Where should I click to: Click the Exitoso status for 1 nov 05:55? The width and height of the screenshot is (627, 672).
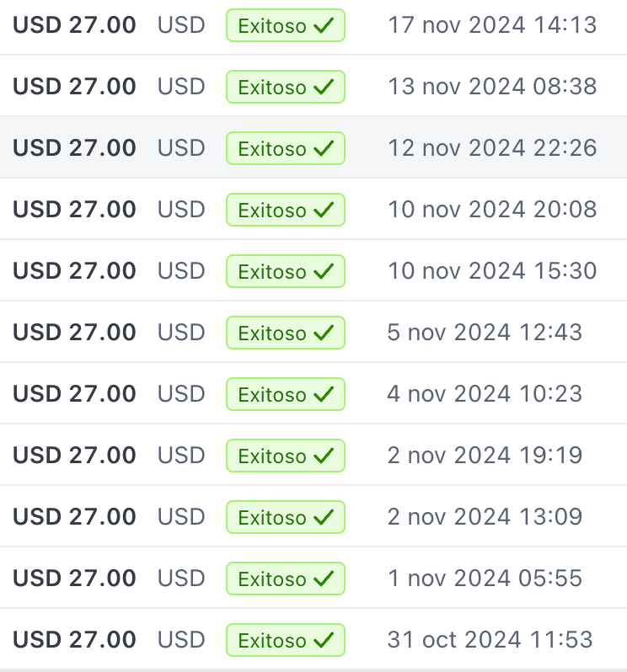pyautogui.click(x=285, y=579)
